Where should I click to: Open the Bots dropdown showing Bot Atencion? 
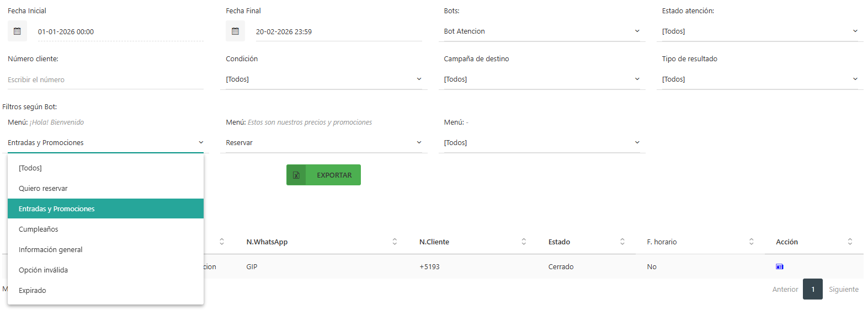(x=542, y=31)
